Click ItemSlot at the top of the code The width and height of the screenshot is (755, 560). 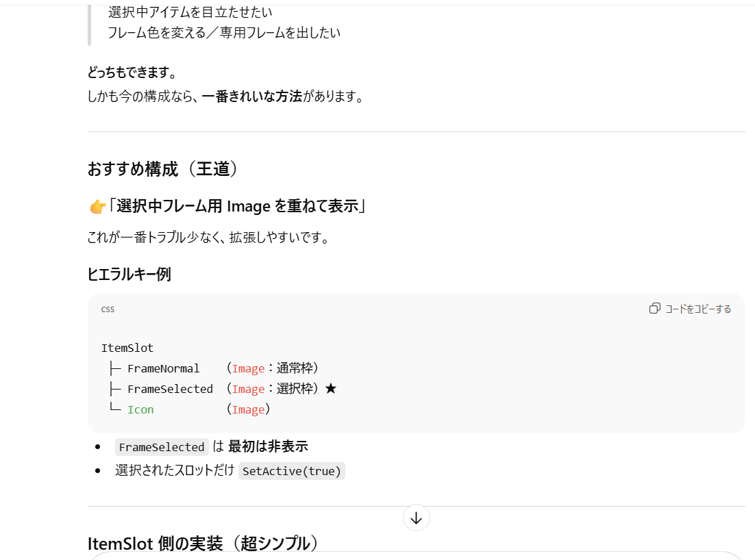(127, 348)
